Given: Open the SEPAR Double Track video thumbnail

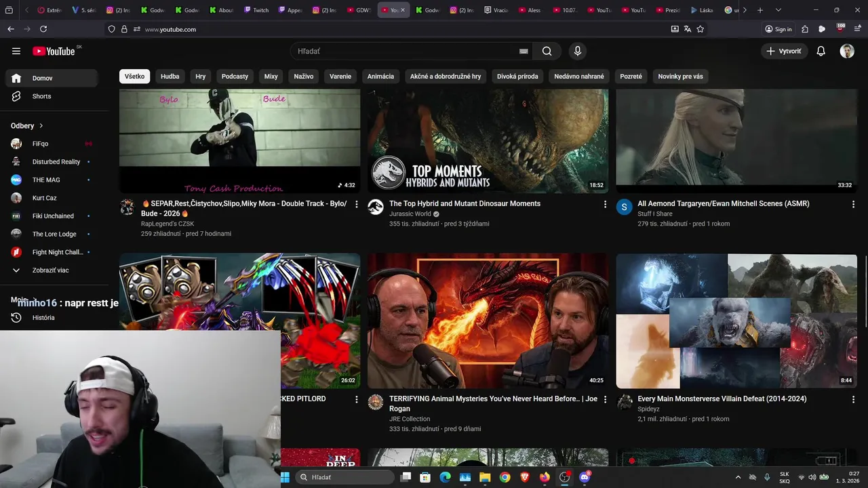Looking at the screenshot, I should pos(239,141).
